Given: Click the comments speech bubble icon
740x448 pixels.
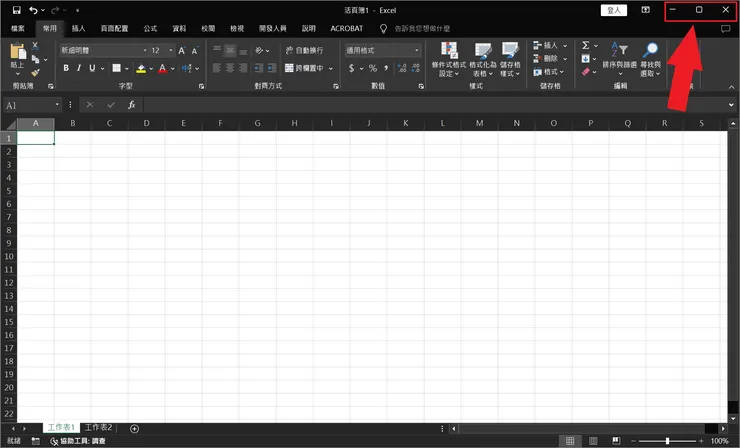Looking at the screenshot, I should 725,29.
